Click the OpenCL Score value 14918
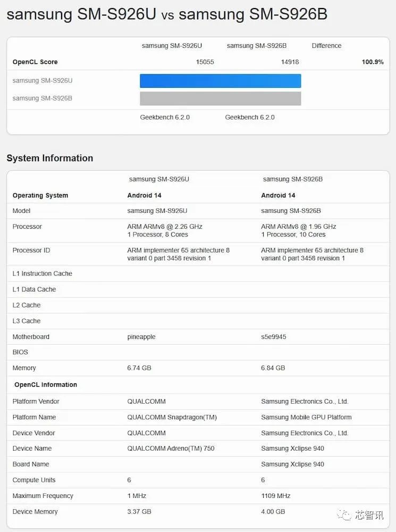This screenshot has width=396, height=532. (x=290, y=62)
